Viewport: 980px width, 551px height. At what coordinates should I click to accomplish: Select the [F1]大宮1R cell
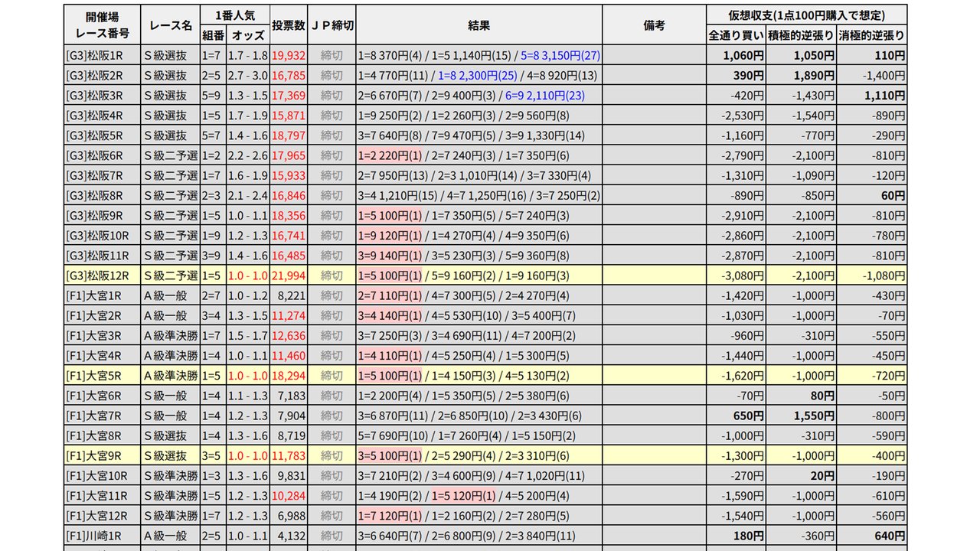click(102, 294)
